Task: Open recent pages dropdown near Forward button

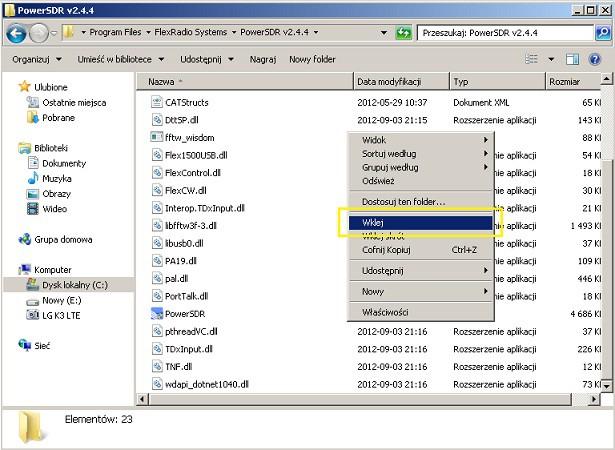Action: pyautogui.click(x=54, y=33)
